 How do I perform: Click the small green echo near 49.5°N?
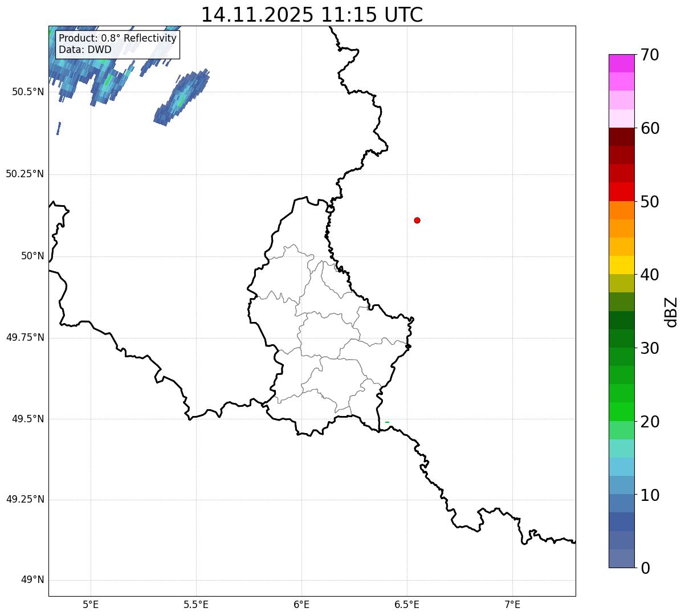(x=387, y=422)
